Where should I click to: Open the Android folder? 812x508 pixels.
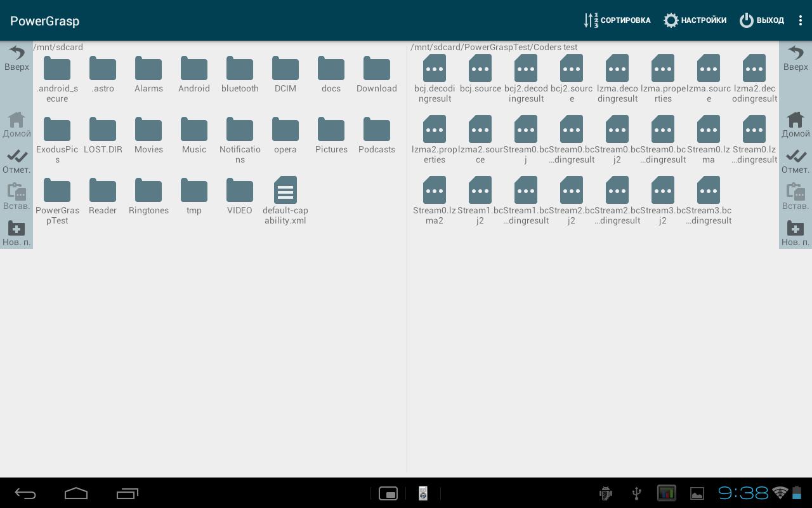click(x=194, y=74)
